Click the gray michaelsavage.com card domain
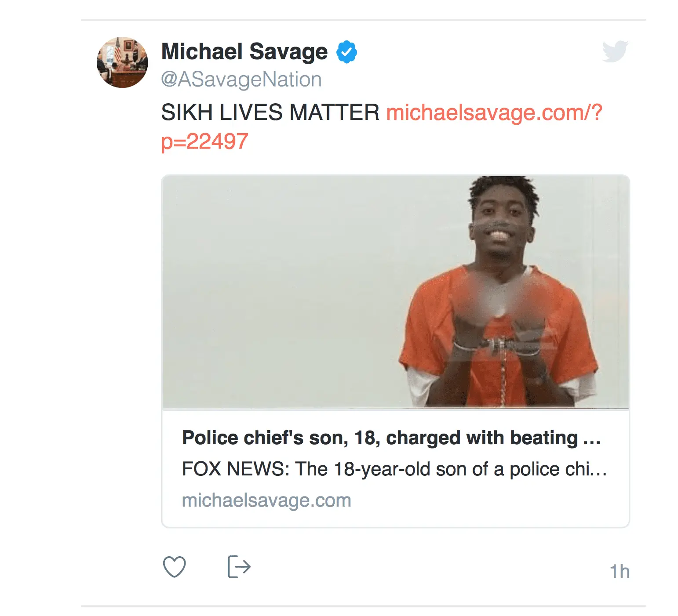This screenshot has width=678, height=616. 266,500
